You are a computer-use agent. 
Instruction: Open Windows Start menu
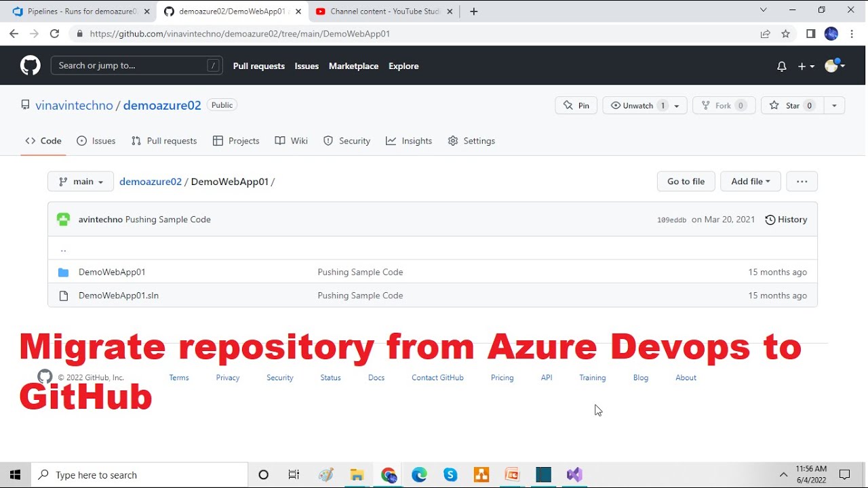point(16,475)
